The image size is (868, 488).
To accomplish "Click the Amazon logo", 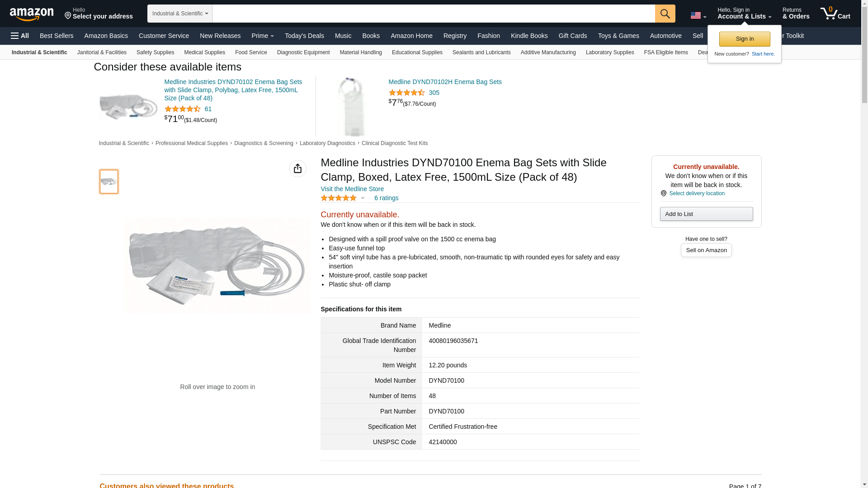I will 32,14.
